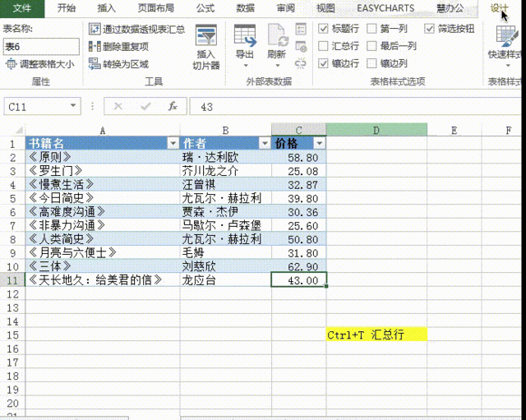
Task: Select row 15 header
Action: pyautogui.click(x=12, y=335)
